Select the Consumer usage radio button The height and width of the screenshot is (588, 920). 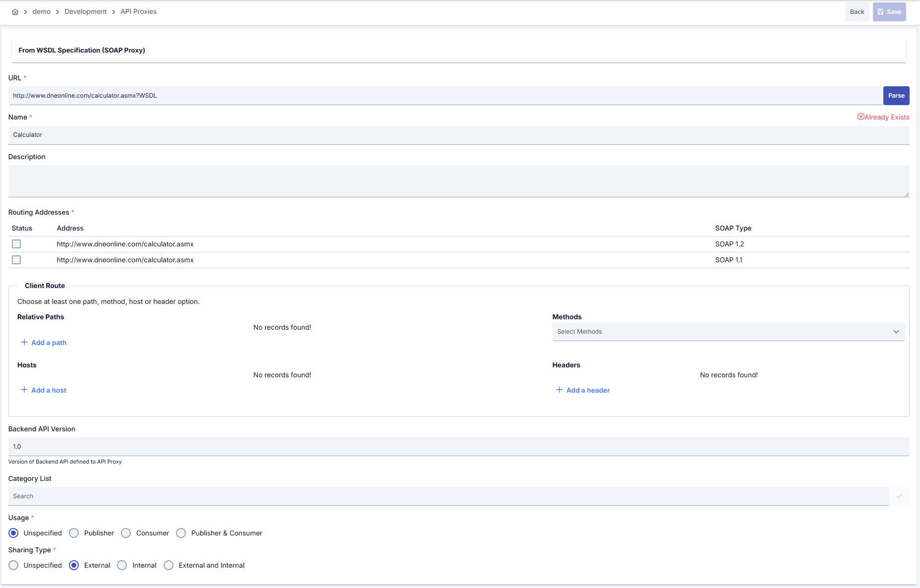126,533
